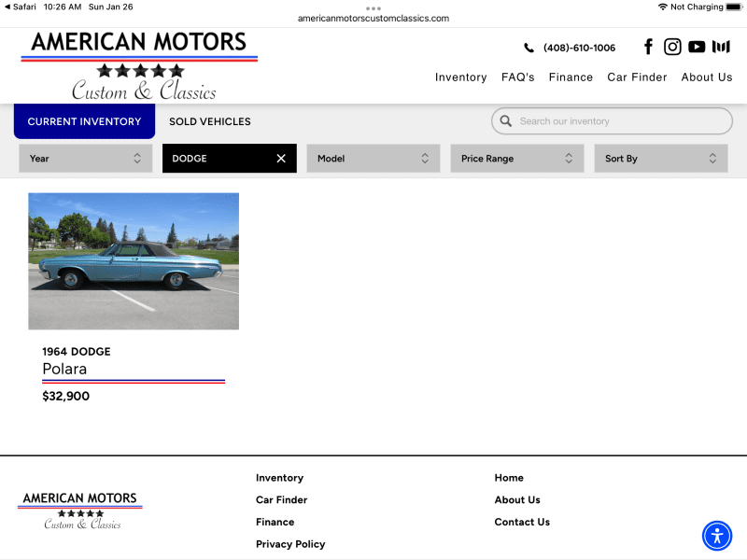Click the Privacy Policy footer link
The image size is (747, 560).
click(290, 544)
